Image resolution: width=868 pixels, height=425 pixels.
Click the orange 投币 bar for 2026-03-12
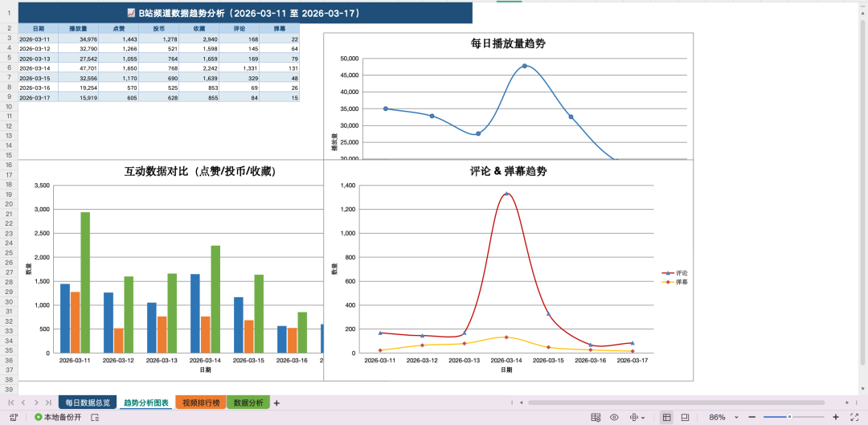[118, 341]
